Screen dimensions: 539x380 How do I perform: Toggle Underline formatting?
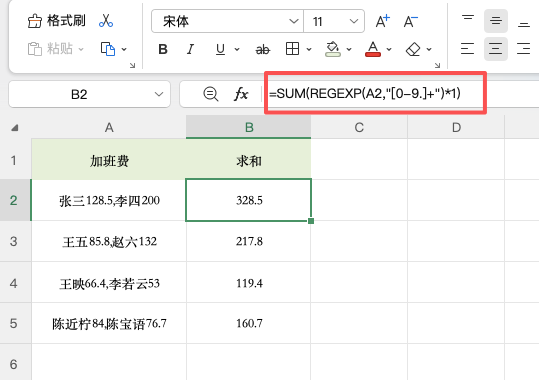pyautogui.click(x=220, y=49)
